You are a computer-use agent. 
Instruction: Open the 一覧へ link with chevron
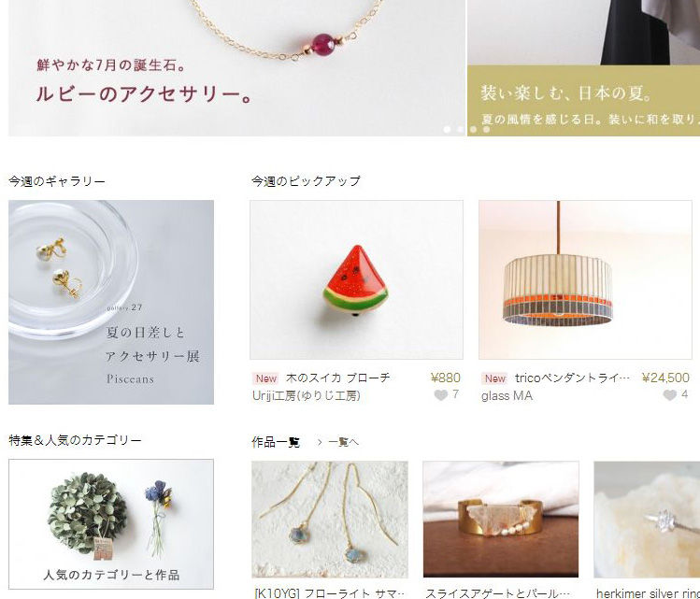(338, 442)
